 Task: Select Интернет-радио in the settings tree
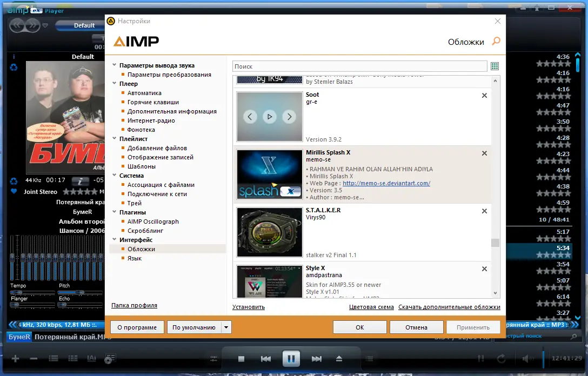click(151, 120)
